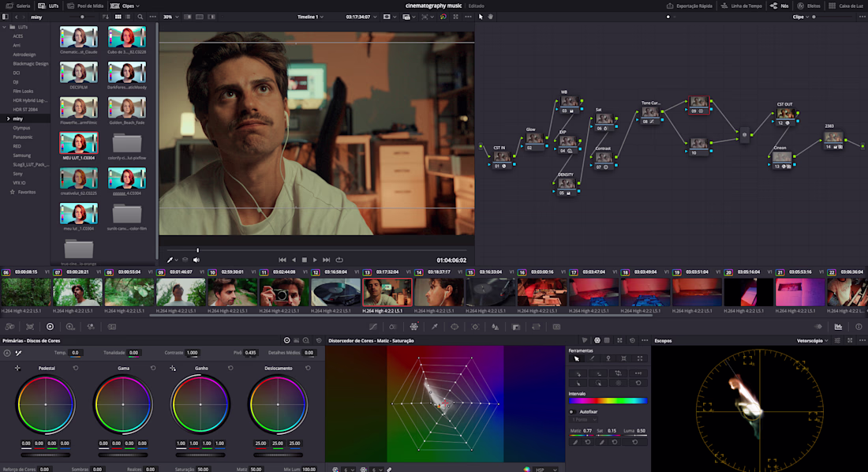Toggle loop playback
868x472 pixels.
pos(339,260)
